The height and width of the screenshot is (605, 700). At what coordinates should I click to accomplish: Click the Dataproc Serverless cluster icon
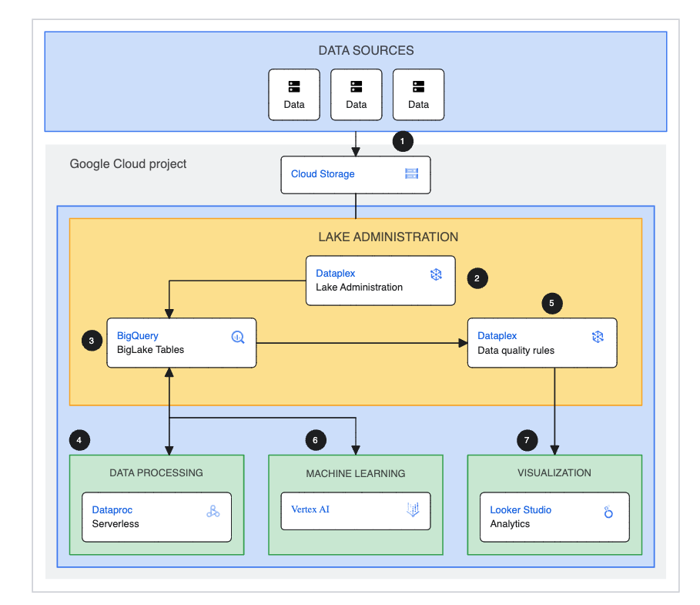coord(213,510)
